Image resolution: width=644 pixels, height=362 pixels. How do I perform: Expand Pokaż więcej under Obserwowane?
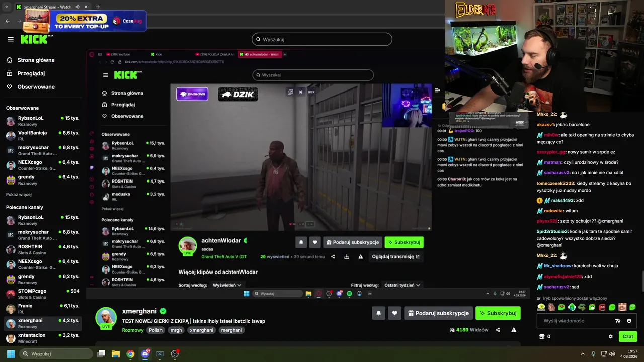click(19, 194)
